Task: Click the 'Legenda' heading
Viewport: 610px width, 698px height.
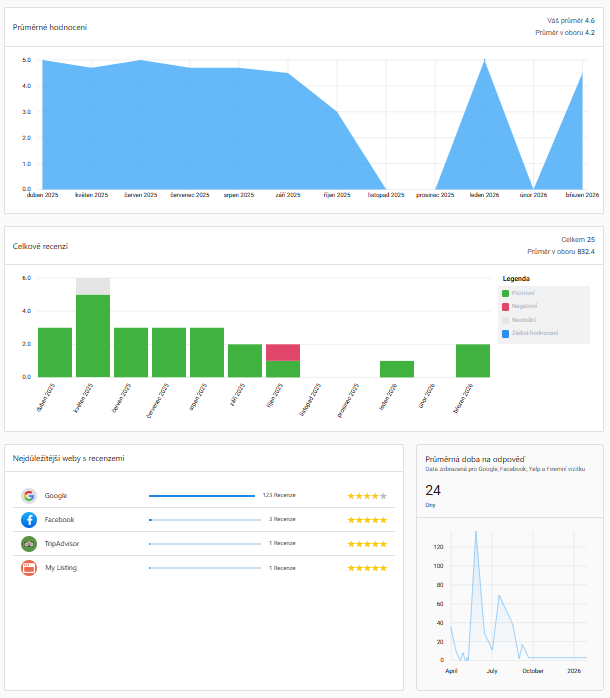Action: click(x=516, y=279)
